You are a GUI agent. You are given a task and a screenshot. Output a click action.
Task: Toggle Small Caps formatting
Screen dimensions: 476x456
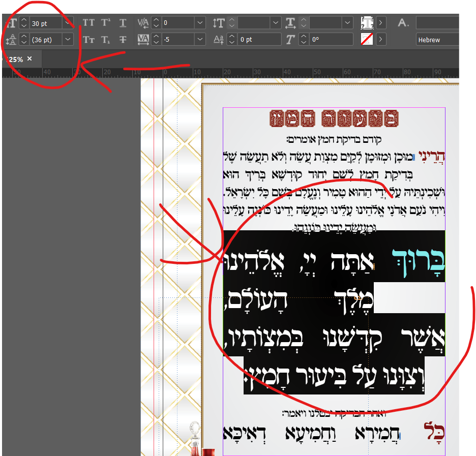88,40
